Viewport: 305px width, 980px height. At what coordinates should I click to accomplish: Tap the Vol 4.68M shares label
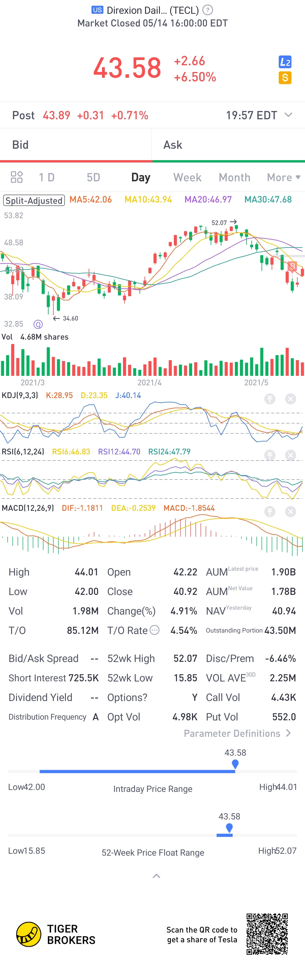tap(35, 337)
